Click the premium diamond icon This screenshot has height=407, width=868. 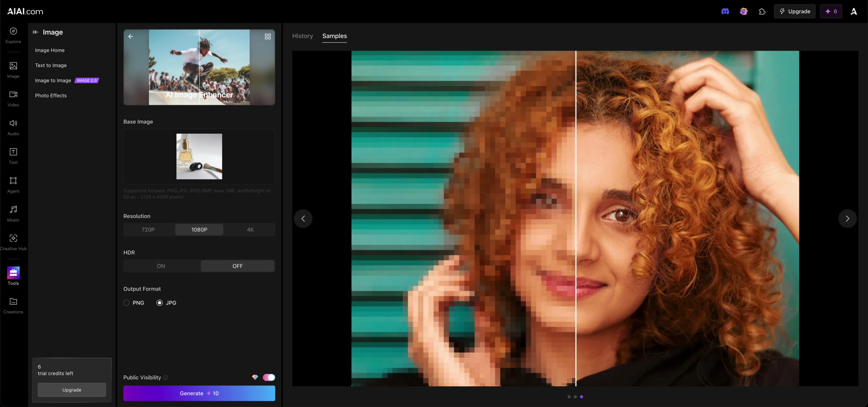tap(255, 377)
